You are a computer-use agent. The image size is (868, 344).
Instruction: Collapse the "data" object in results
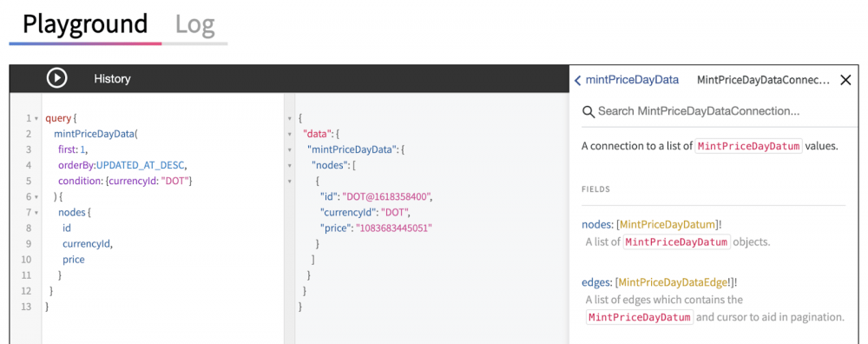290,134
